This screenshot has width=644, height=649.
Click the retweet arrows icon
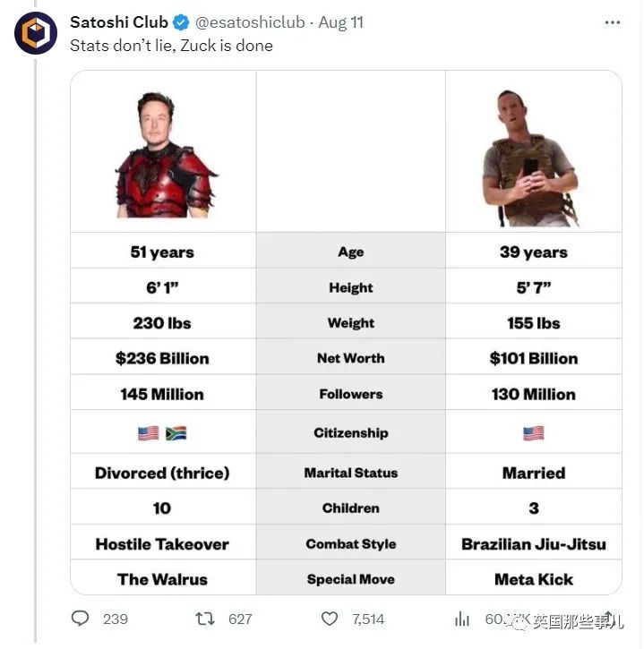[205, 619]
